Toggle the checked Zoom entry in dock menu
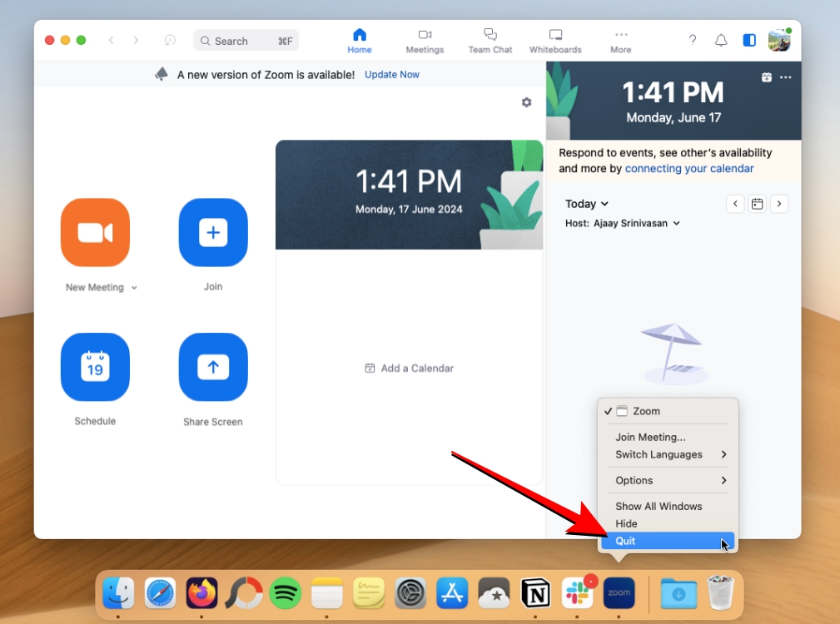This screenshot has width=840, height=624. tap(641, 410)
